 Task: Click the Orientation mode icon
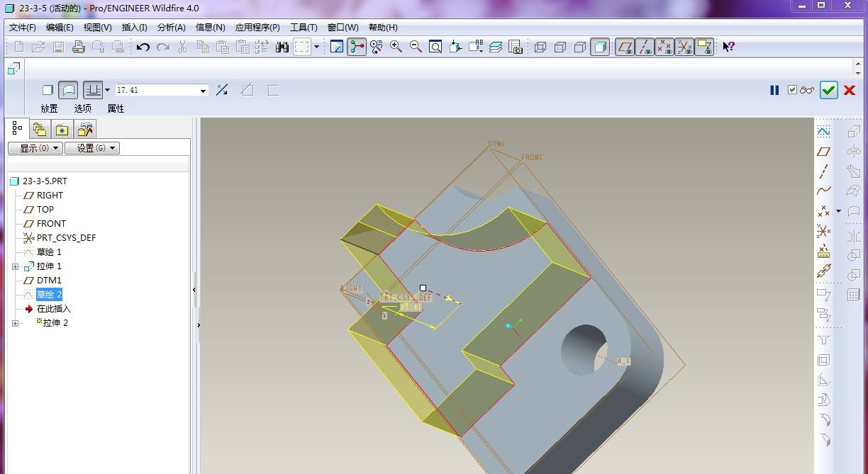coord(377,47)
